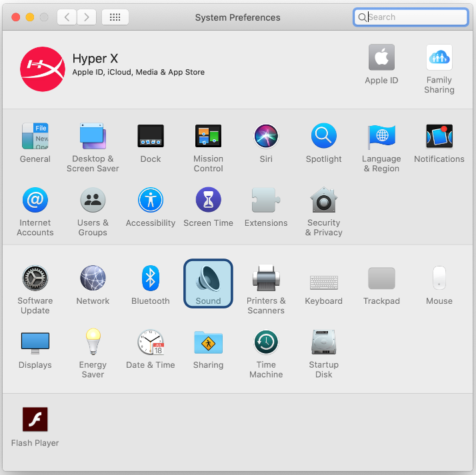Click the Hyper X profile picture
Viewport: 476px width, 475px height.
pyautogui.click(x=42, y=69)
